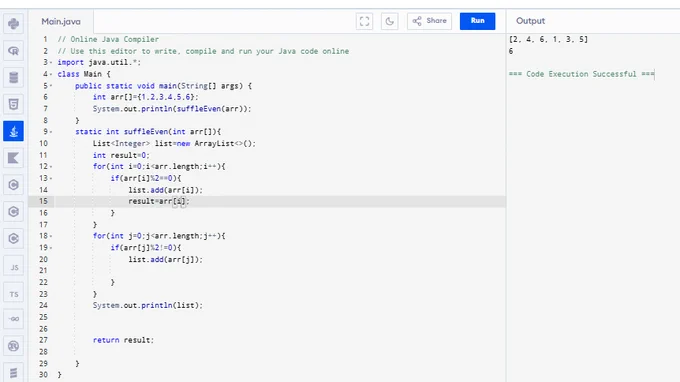This screenshot has width=680, height=382.
Task: Click the 'list.add(arr[j]);' line
Action: pos(165,259)
